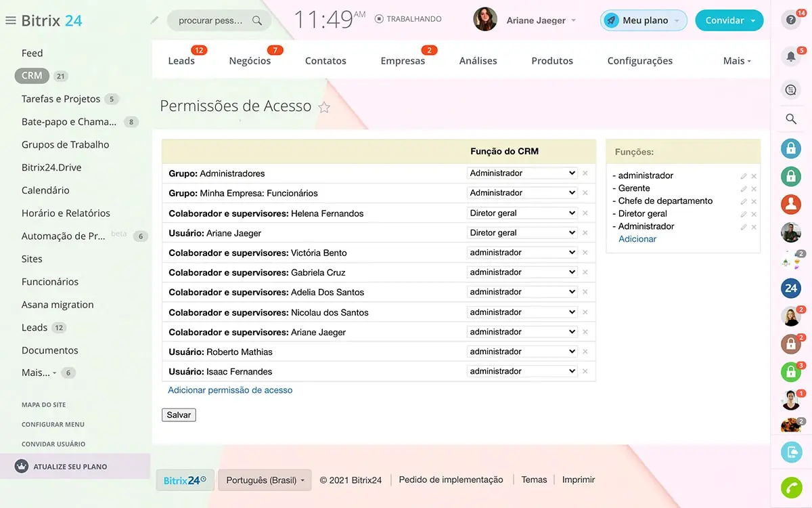
Task: Expand the Convidar button dropdown
Action: pos(753,20)
